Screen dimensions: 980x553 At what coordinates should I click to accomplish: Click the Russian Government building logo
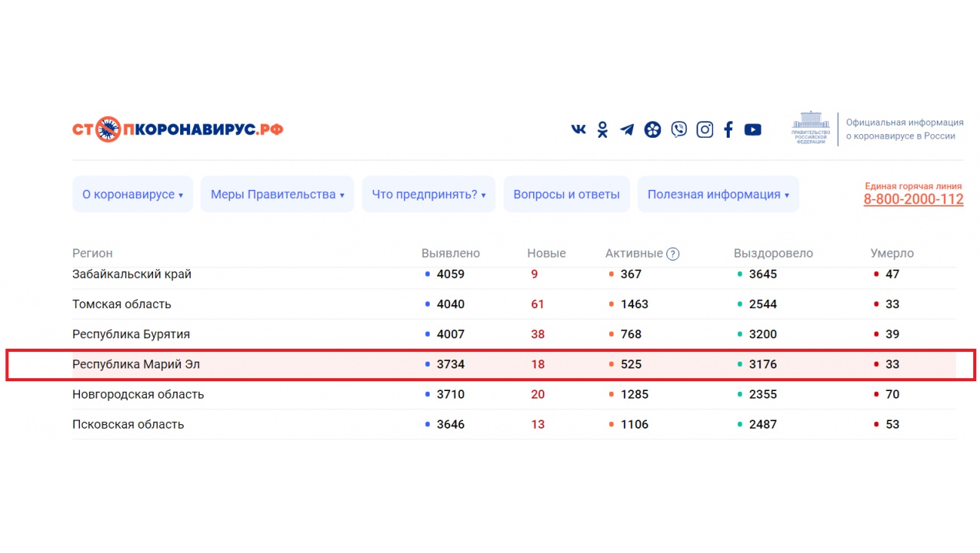(x=810, y=129)
